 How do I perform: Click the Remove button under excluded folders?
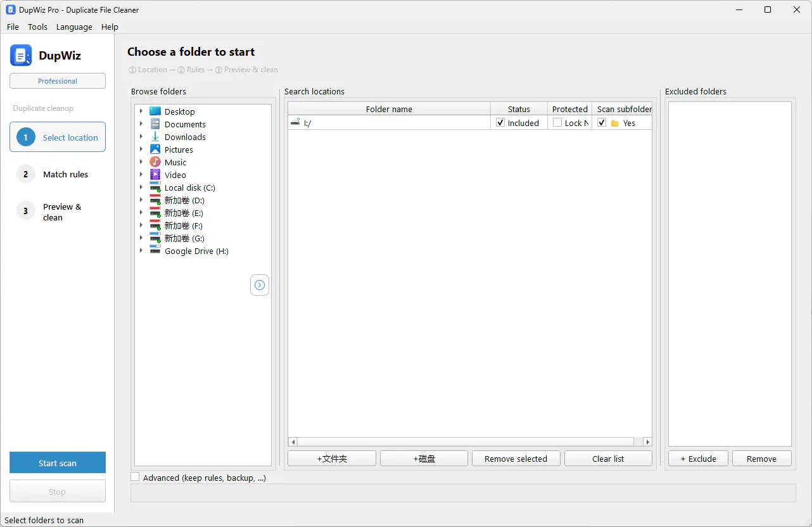point(762,459)
